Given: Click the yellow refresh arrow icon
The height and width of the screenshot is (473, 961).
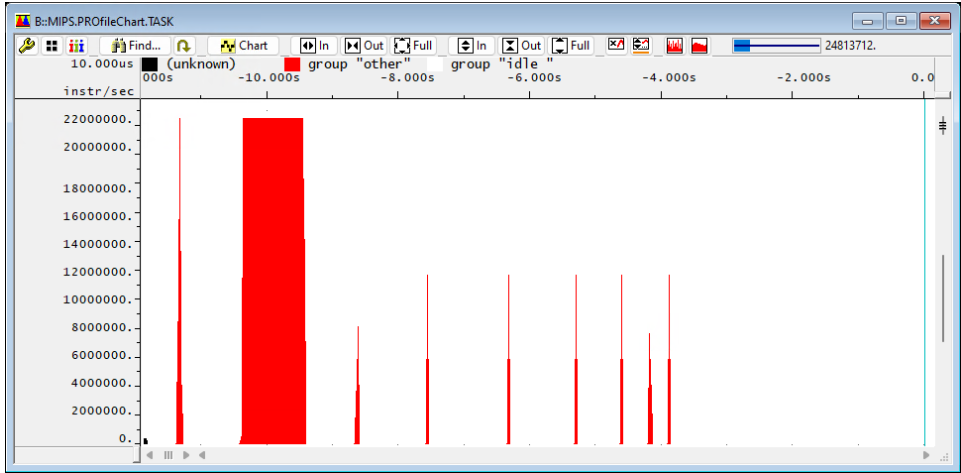Looking at the screenshot, I should 183,46.
